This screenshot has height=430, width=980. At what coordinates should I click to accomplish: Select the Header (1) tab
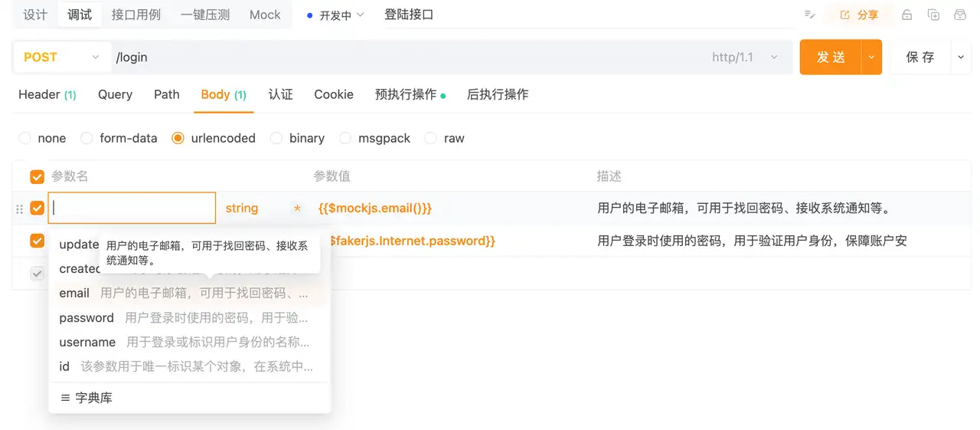(47, 94)
